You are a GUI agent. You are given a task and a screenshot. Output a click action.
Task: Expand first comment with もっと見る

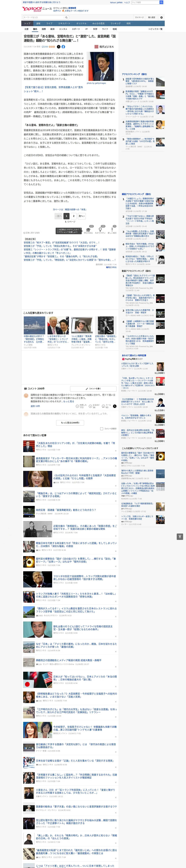coord(68,401)
